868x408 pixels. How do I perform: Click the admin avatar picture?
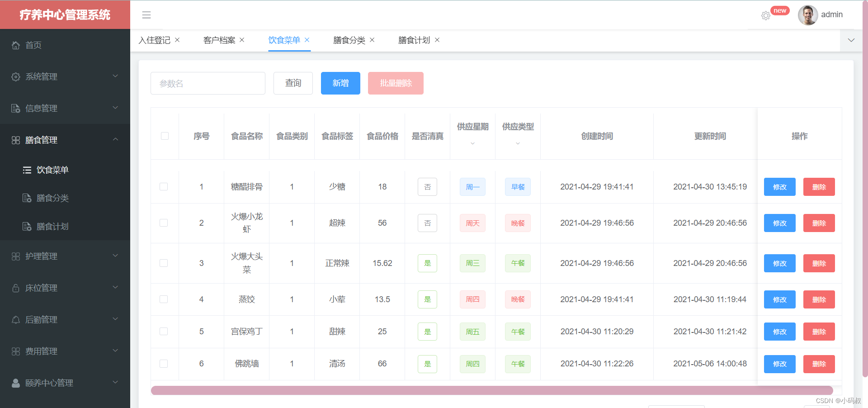click(808, 15)
